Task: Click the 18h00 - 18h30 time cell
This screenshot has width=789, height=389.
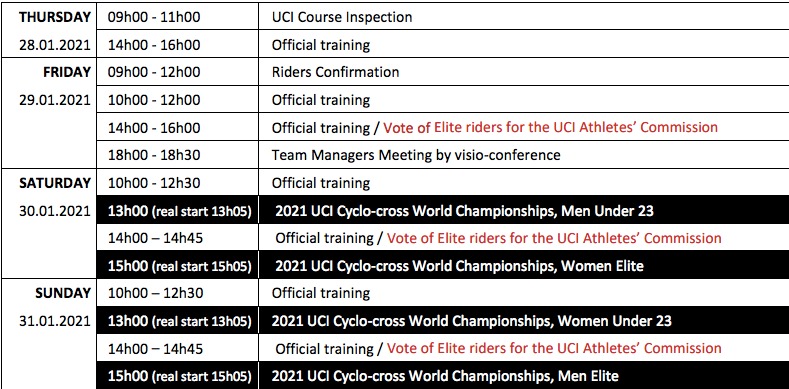Action: 154,155
